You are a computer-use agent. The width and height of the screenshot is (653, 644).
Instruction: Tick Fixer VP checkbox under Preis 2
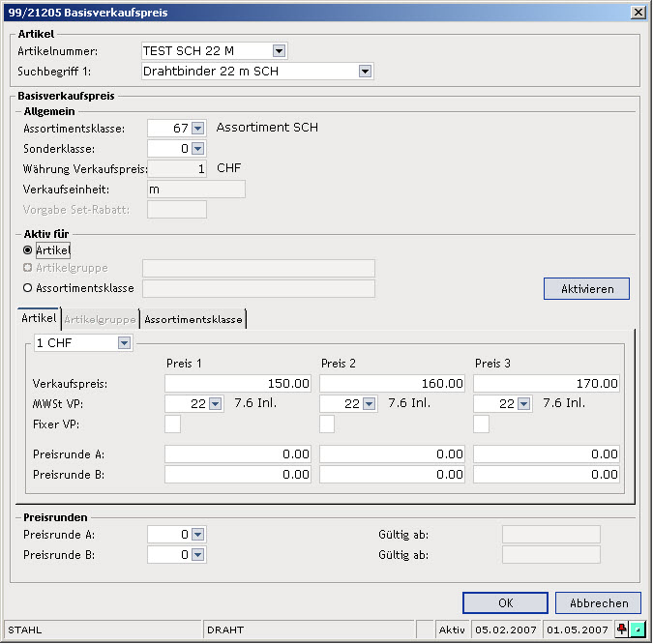point(327,424)
